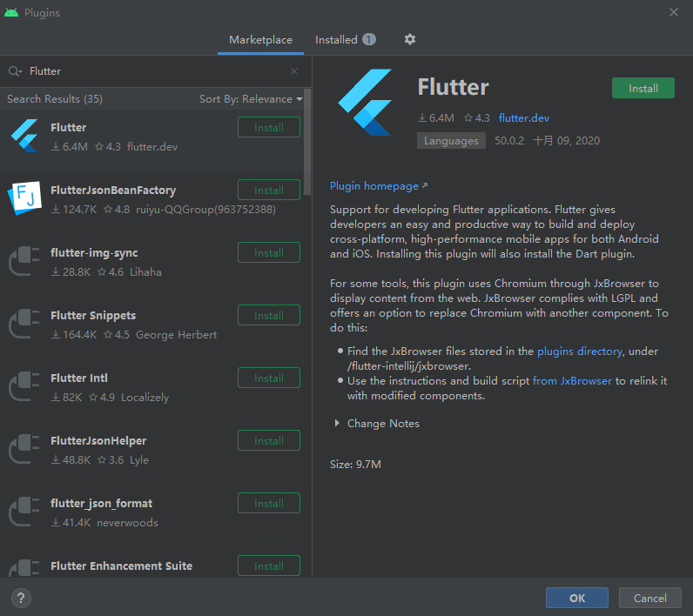
Task: Select Flutter logo icon in results list
Action: (24, 136)
